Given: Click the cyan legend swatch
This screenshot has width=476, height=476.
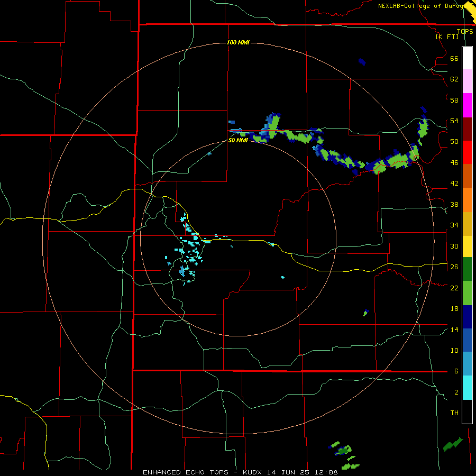Looking at the screenshot, I should (x=467, y=388).
